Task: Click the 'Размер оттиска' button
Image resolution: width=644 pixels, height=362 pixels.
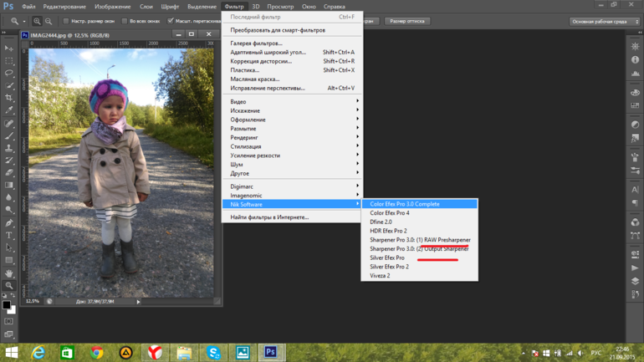Action: click(x=407, y=21)
